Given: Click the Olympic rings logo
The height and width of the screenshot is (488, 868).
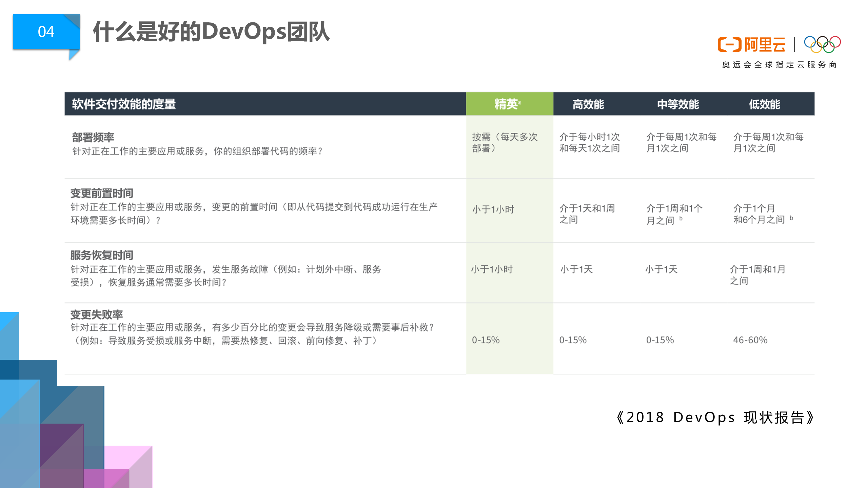Looking at the screenshot, I should coord(822,44).
